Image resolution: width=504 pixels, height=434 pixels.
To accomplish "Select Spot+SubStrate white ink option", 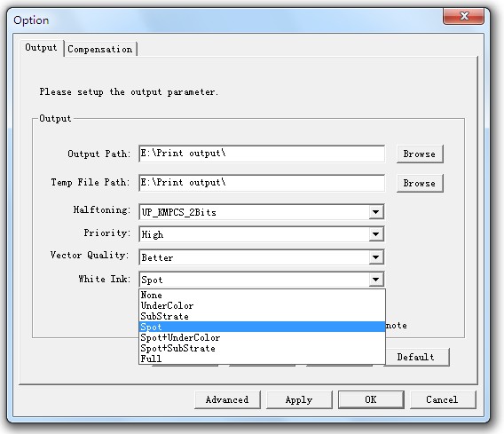I will coord(262,348).
